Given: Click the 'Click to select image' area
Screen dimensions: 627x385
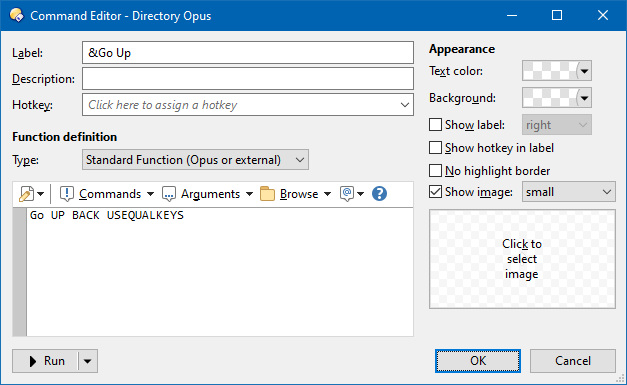Looking at the screenshot, I should 522,259.
